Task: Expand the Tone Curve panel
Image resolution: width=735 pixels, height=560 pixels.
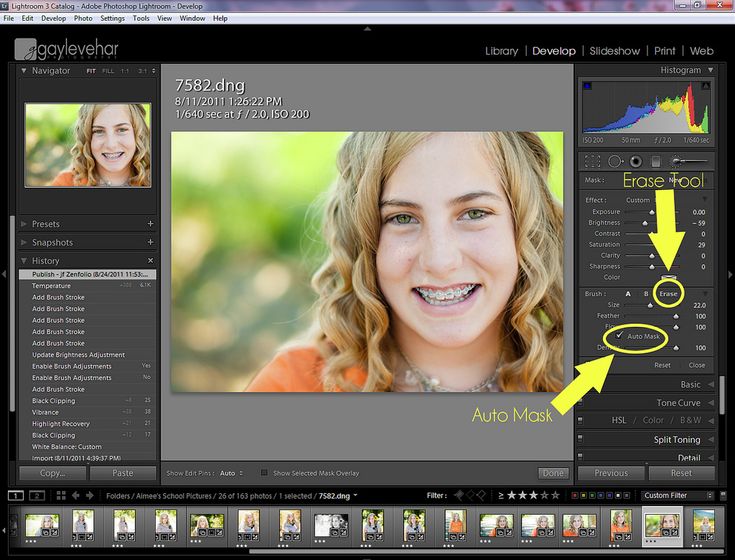Action: coord(677,403)
